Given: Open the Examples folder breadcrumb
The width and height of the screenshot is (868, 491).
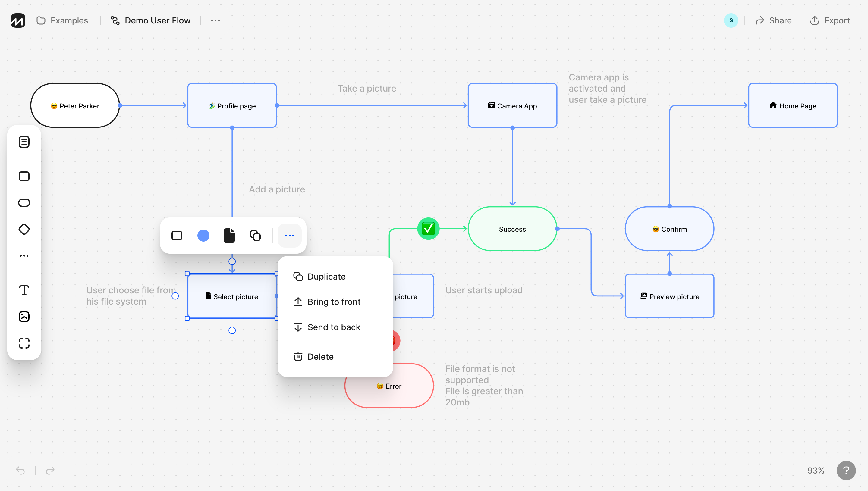Looking at the screenshot, I should click(62, 20).
